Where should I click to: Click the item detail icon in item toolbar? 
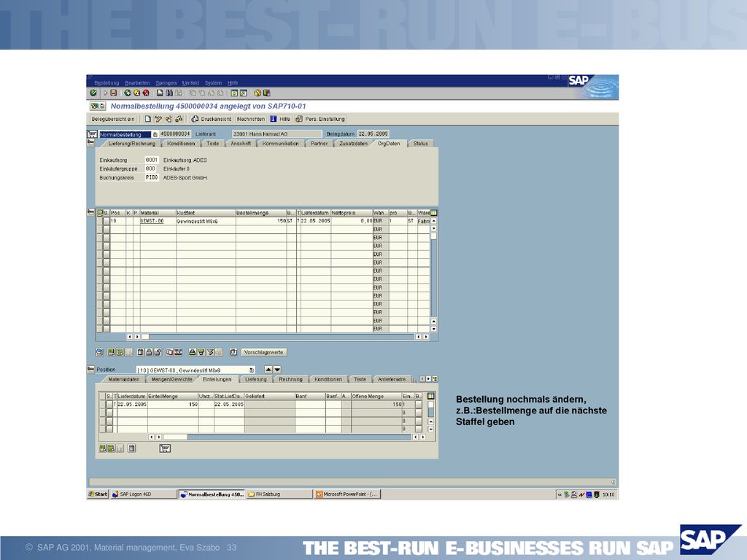click(x=99, y=352)
